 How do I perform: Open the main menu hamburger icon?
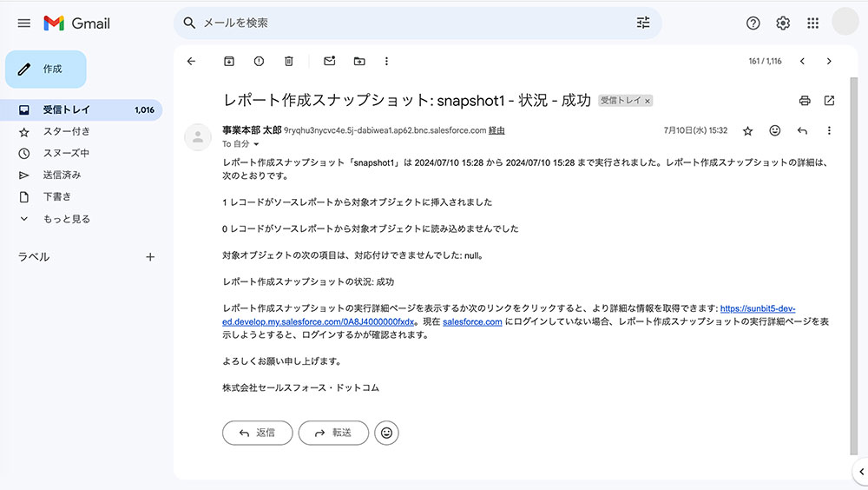pyautogui.click(x=23, y=23)
